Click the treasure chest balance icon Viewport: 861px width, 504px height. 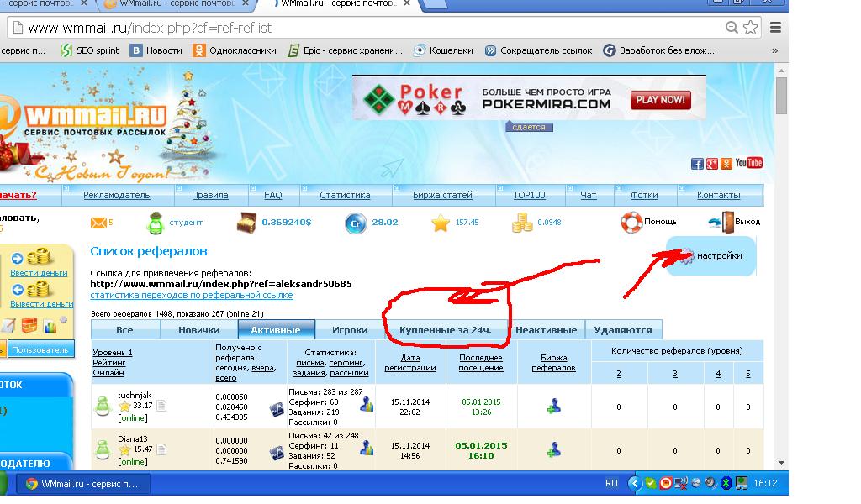[246, 223]
